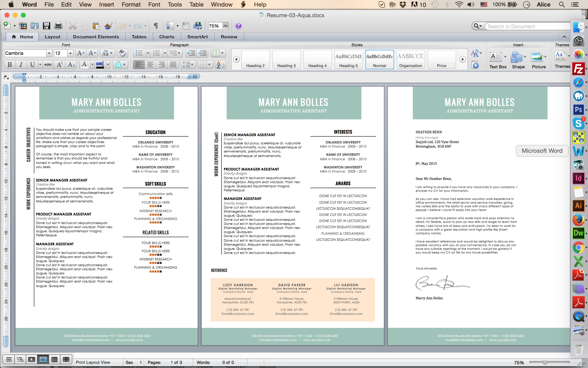Set Align Text Left

point(139,64)
